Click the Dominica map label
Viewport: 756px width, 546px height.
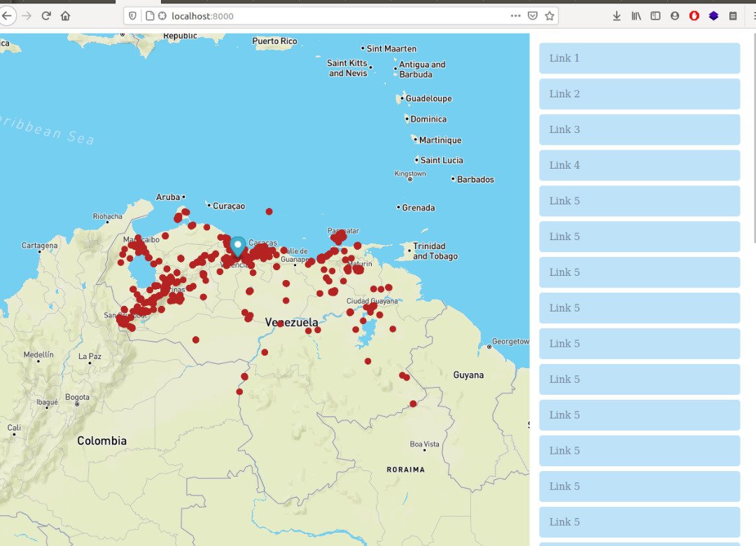[428, 119]
